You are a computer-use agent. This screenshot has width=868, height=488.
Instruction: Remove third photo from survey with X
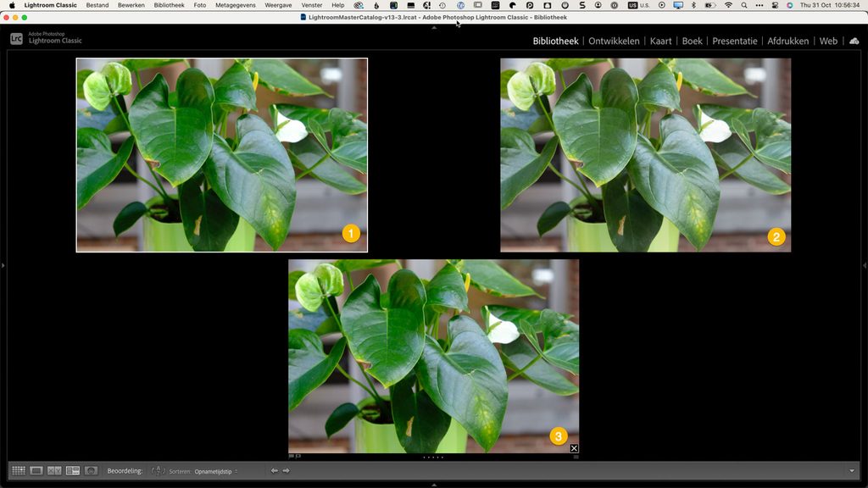(x=574, y=448)
